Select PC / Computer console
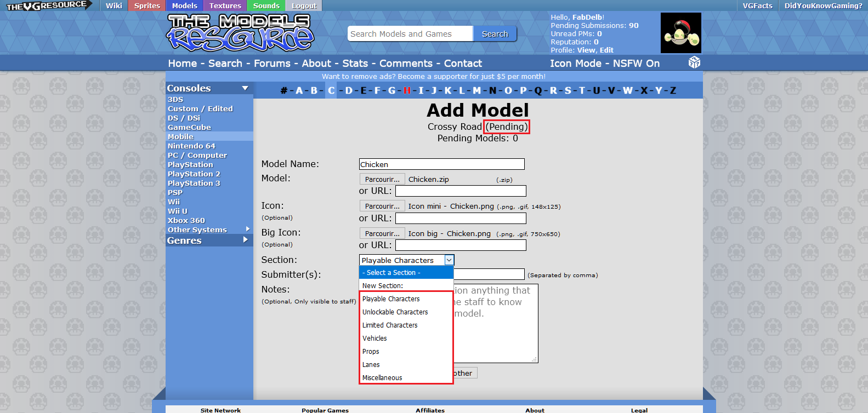 tap(197, 156)
